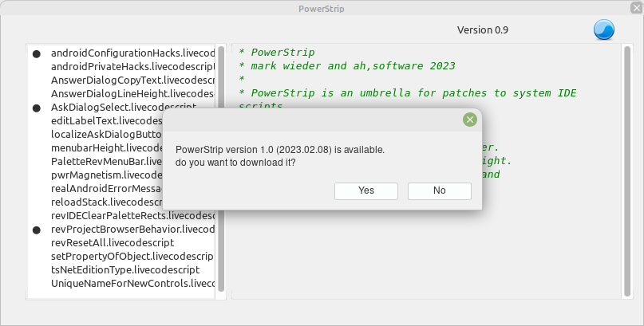644x326 pixels.
Task: Select revProjectBrowserBehavior.livecodescript entry
Action: [x=132, y=230]
